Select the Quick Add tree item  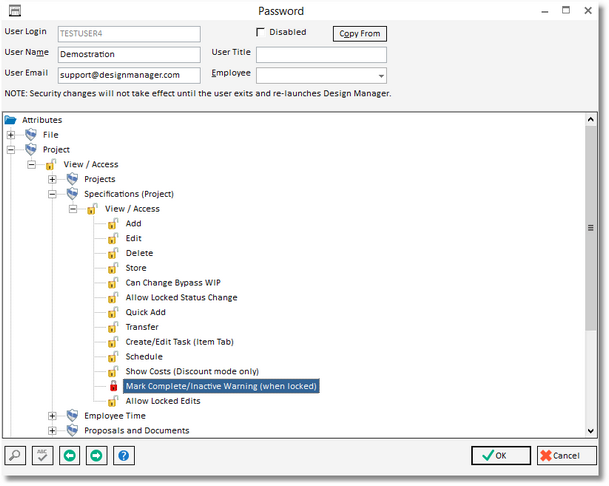pyautogui.click(x=146, y=312)
